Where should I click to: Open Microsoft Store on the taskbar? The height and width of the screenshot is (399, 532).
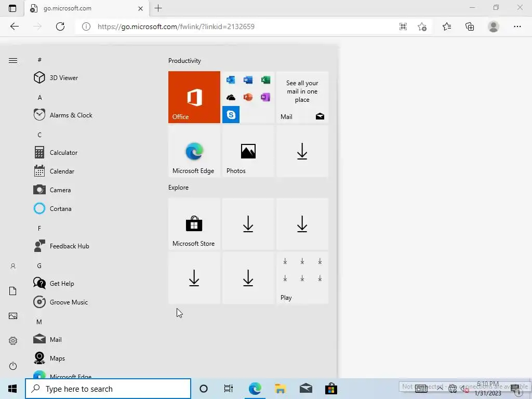point(331,389)
